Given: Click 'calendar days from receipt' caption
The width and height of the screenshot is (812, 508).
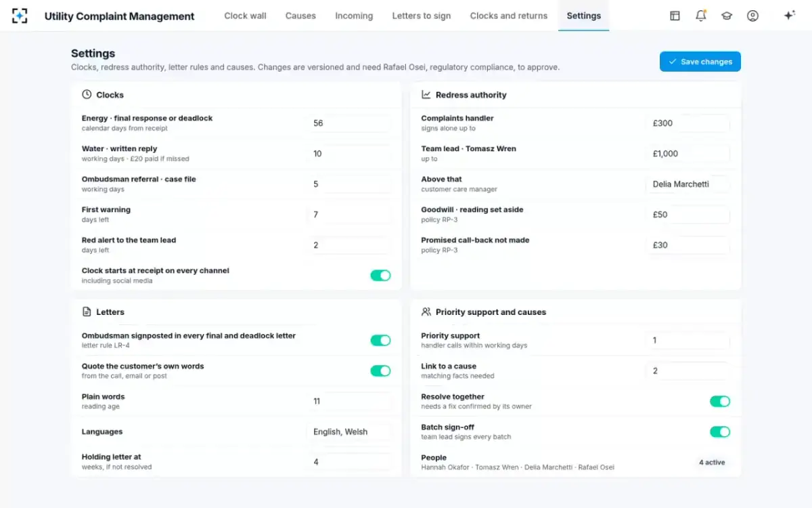Looking at the screenshot, I should (x=125, y=129).
